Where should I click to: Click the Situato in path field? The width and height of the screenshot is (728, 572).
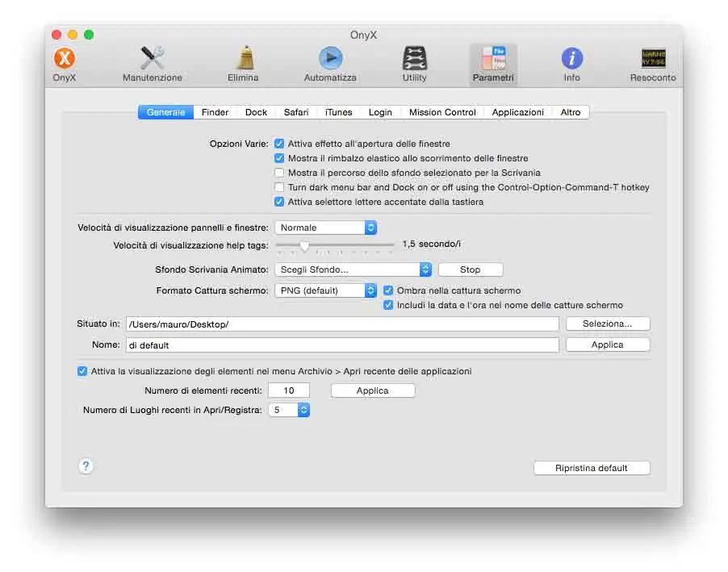[x=342, y=324]
